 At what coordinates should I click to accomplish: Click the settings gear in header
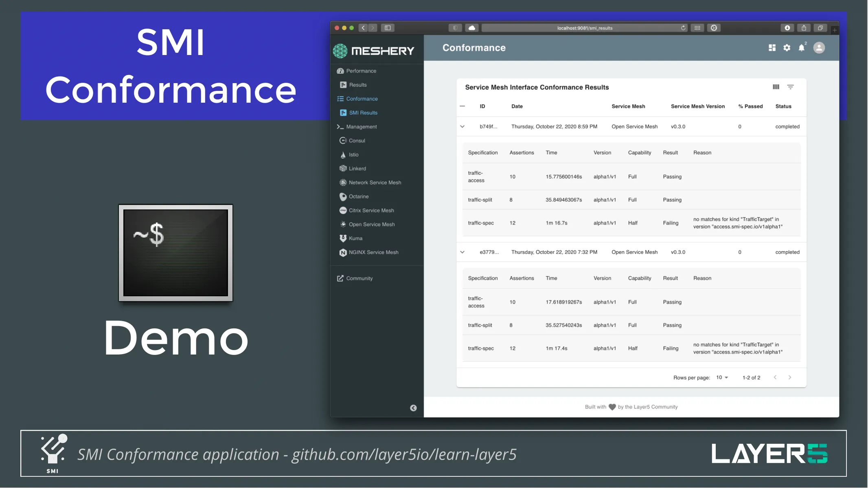787,48
